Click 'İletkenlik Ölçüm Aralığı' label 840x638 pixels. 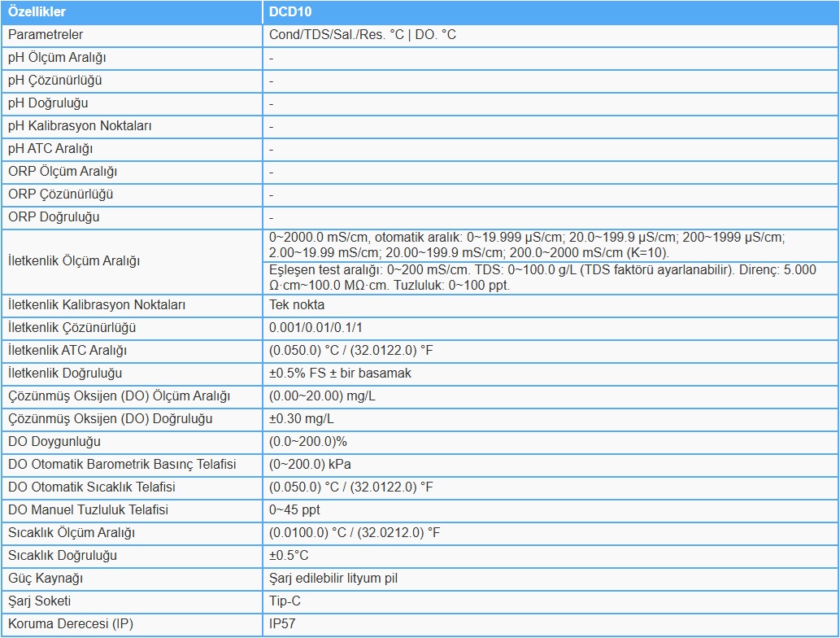pyautogui.click(x=73, y=261)
